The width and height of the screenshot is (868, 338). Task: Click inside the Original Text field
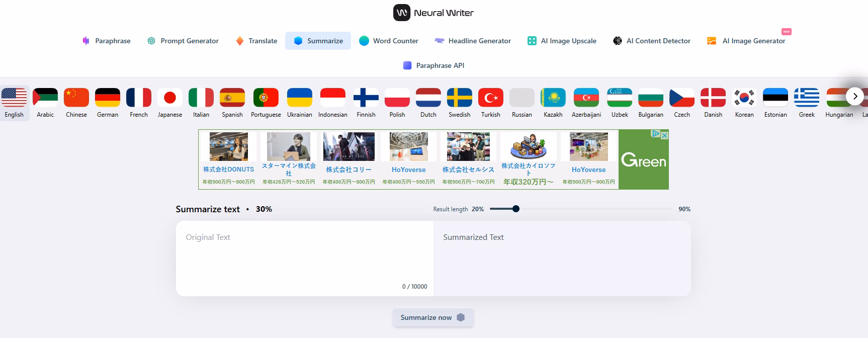click(x=305, y=258)
